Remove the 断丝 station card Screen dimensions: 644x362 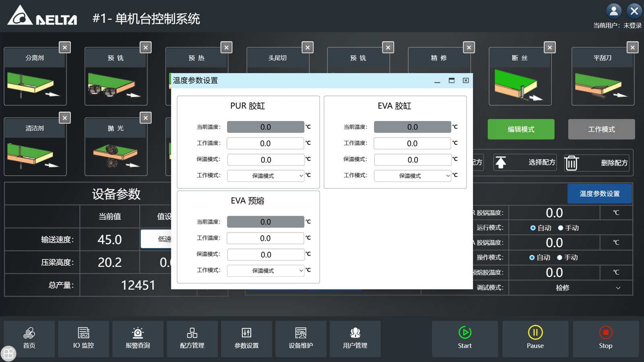point(550,47)
